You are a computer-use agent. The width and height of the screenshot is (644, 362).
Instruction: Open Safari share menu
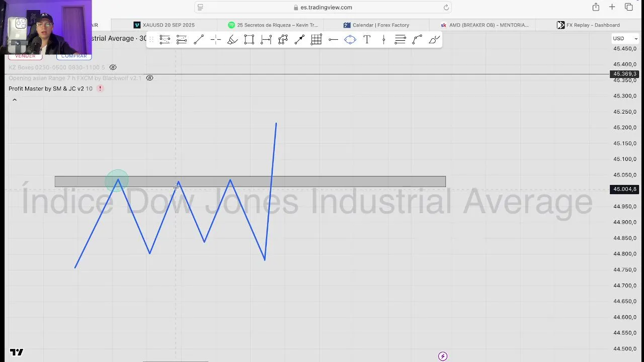(x=596, y=7)
